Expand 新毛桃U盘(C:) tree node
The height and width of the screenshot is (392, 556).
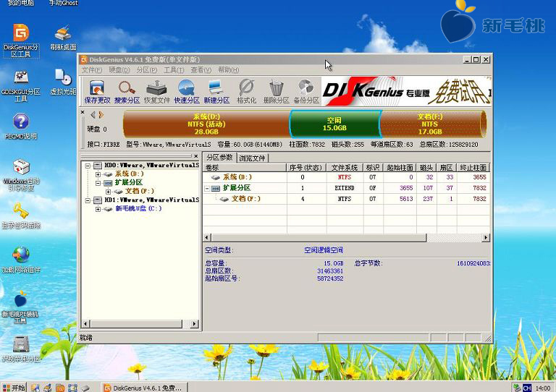98,209
